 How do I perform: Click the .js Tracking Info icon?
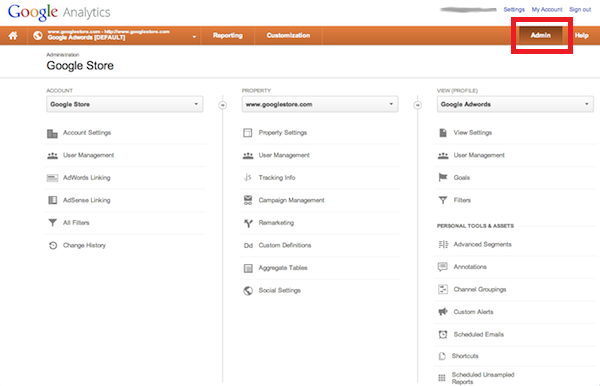(248, 178)
